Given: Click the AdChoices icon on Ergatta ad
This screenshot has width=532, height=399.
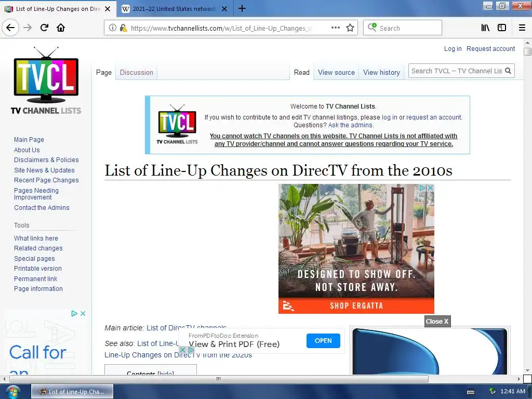Looking at the screenshot, I should (422, 188).
